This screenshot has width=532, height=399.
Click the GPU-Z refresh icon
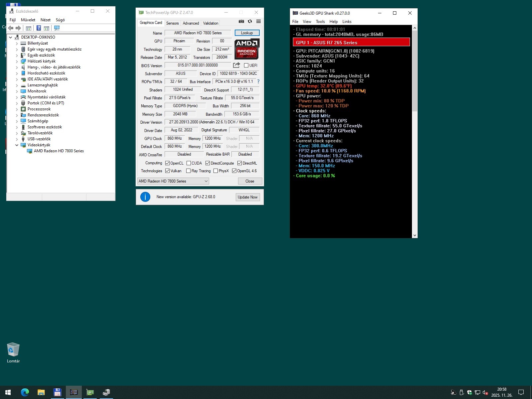250,21
